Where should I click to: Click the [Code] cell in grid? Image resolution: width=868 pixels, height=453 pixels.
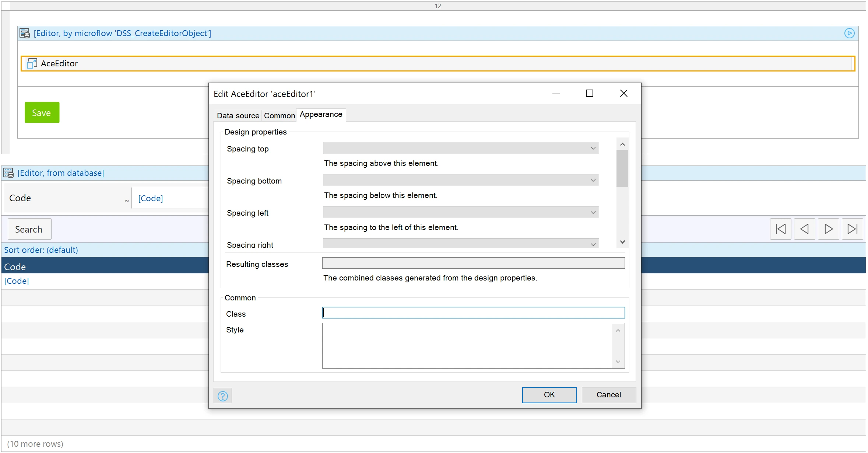click(x=16, y=281)
